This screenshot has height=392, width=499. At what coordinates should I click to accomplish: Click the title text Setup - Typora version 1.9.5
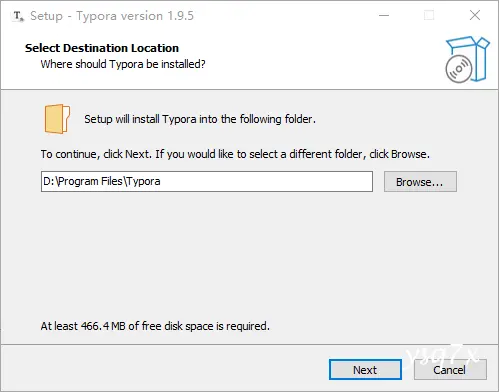coord(112,16)
